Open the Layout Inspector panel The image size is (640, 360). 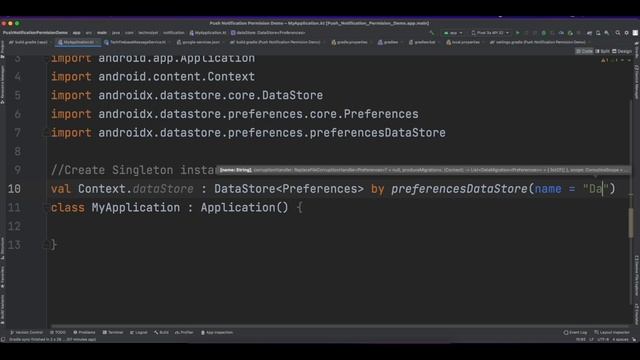coord(612,332)
